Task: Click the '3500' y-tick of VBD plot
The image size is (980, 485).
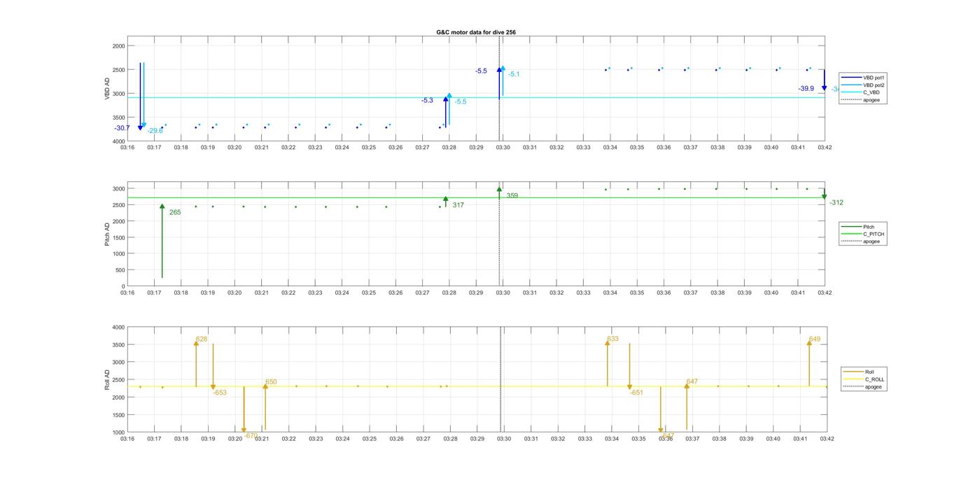Action: pyautogui.click(x=119, y=118)
